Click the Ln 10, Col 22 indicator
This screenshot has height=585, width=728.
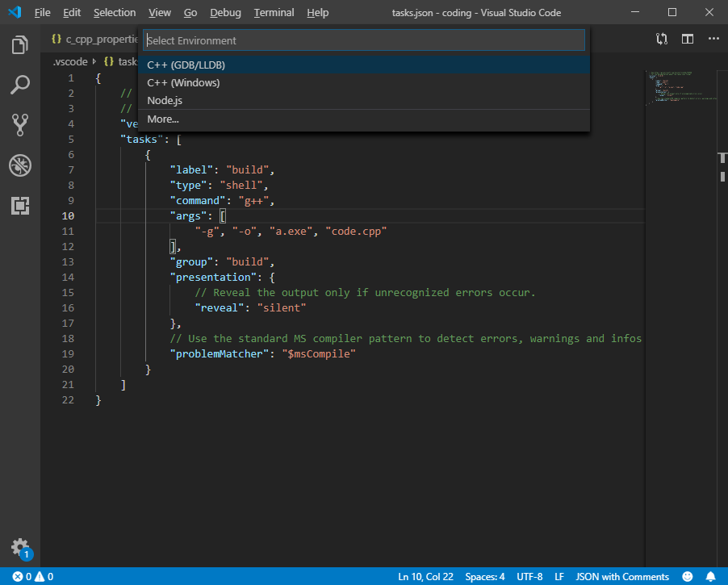point(425,576)
